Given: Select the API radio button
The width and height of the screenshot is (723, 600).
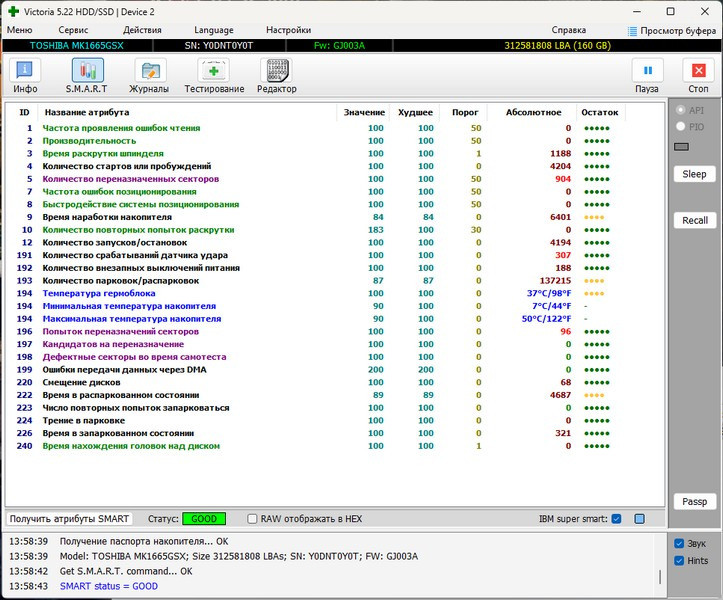Looking at the screenshot, I should (681, 110).
